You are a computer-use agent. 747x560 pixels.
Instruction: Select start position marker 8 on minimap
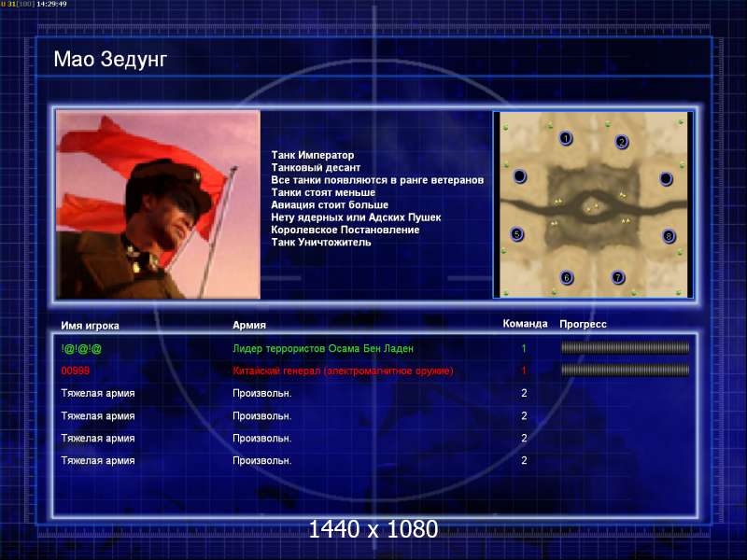tap(669, 236)
